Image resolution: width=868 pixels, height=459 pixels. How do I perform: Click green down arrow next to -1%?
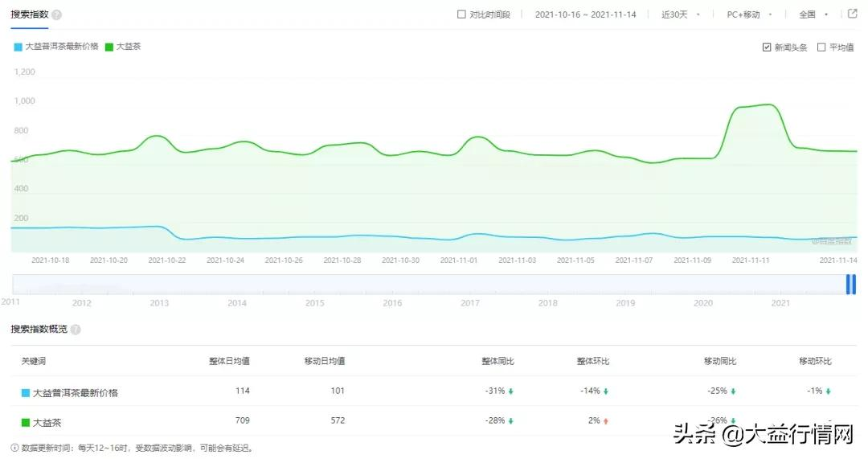[829, 391]
